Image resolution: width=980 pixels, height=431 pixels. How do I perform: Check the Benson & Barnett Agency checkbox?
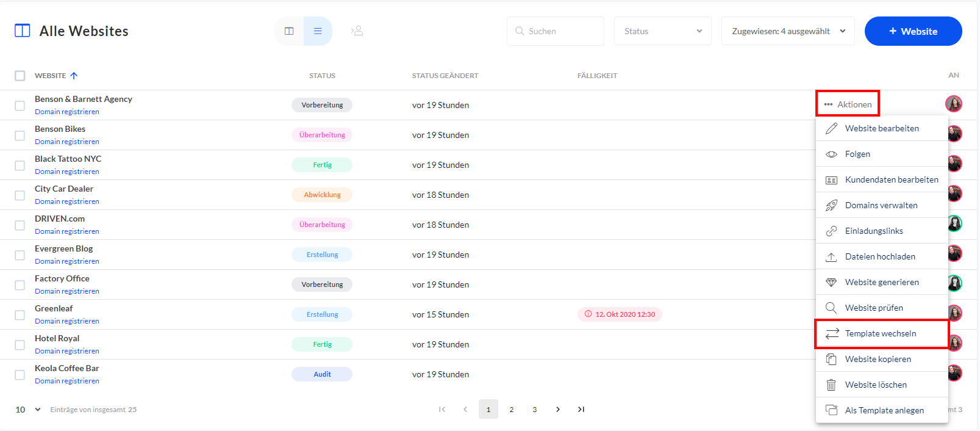tap(20, 106)
